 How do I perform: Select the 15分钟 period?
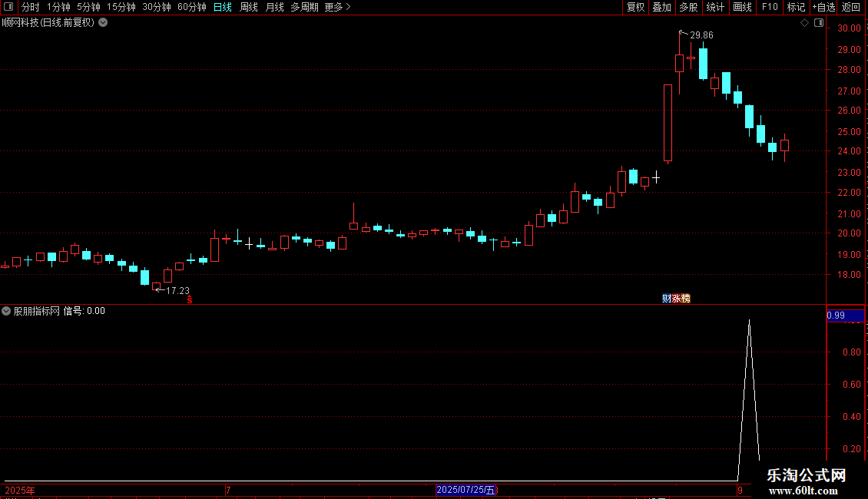(x=121, y=7)
